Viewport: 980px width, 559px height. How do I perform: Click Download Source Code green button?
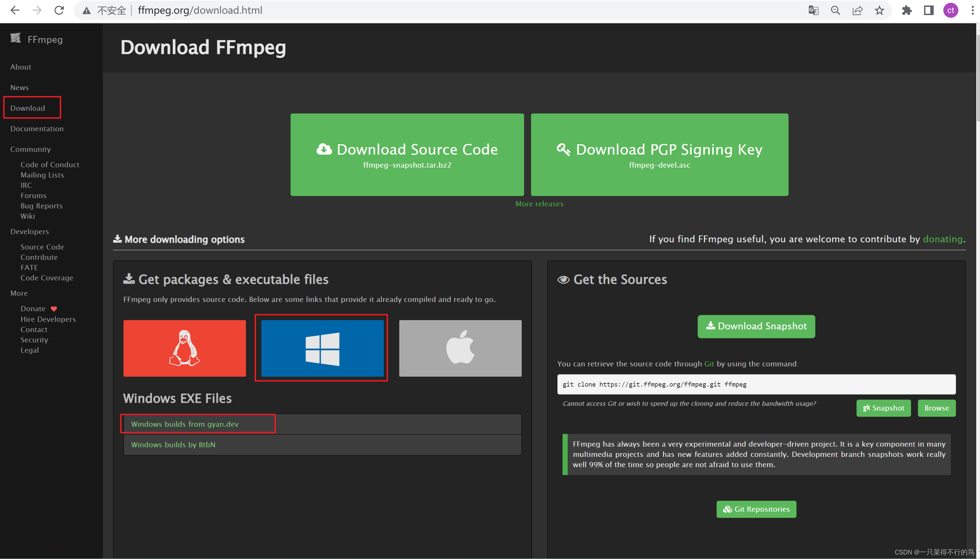tap(407, 154)
